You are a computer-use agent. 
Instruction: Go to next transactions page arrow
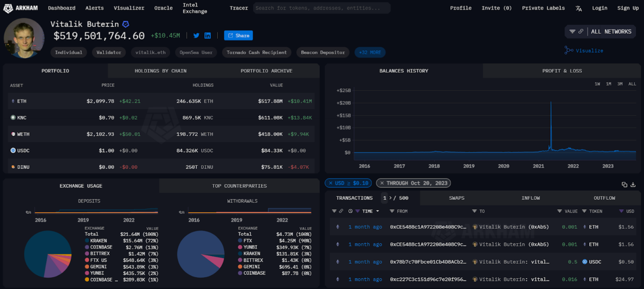click(x=390, y=198)
